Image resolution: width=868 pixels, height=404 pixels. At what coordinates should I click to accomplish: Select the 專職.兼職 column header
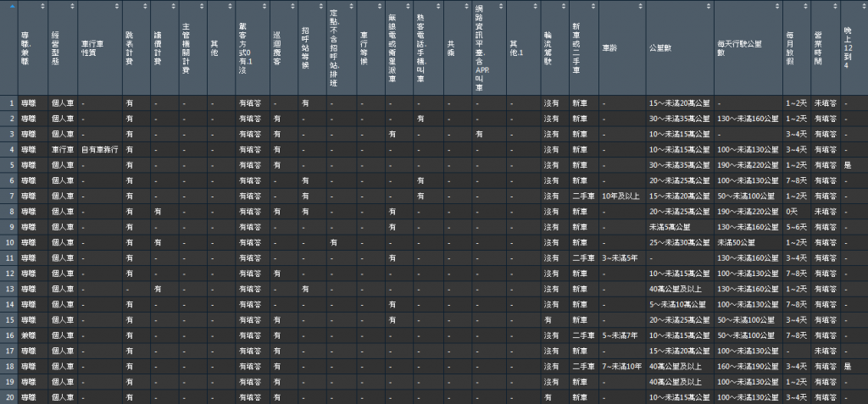point(33,47)
